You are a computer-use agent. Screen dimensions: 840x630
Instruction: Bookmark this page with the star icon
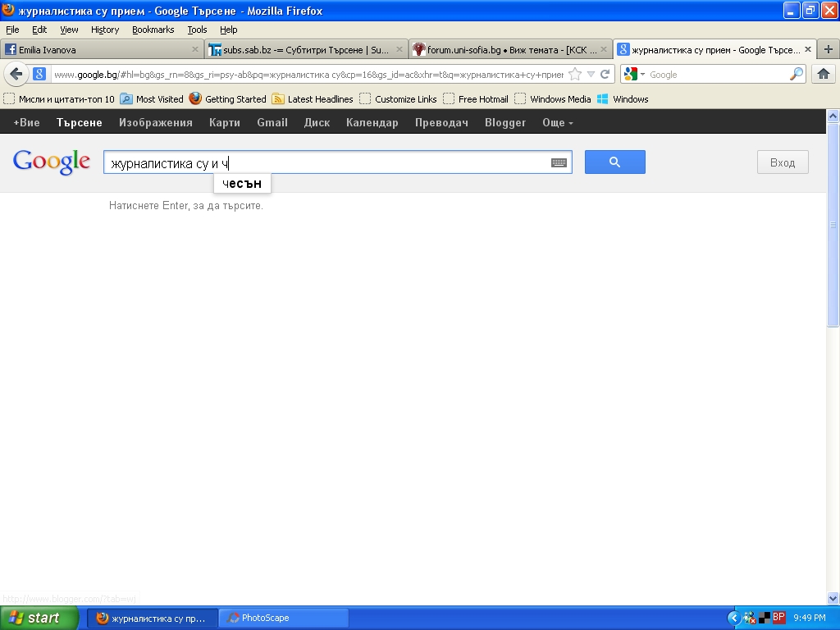click(575, 75)
